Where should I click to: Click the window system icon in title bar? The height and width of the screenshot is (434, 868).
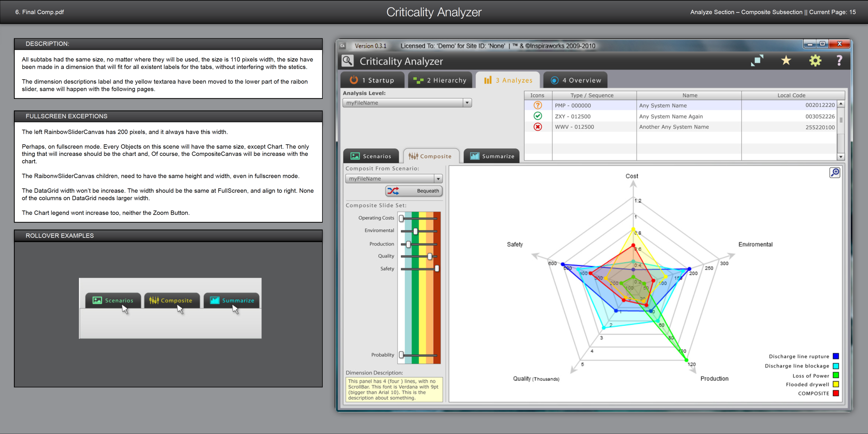pyautogui.click(x=343, y=46)
